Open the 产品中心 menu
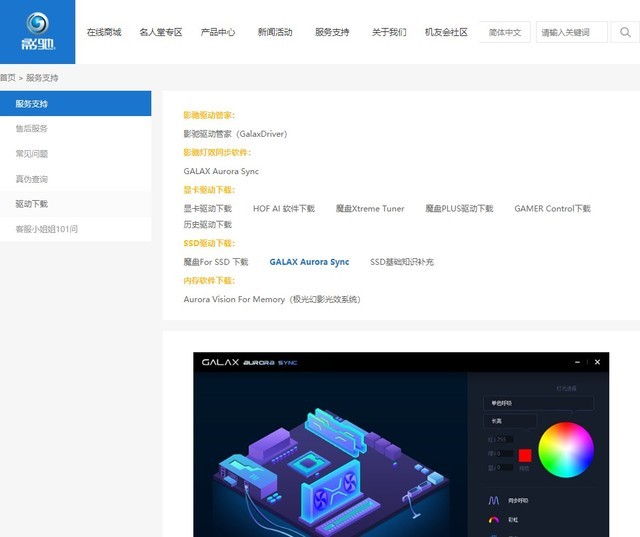The height and width of the screenshot is (537, 640). 218,32
